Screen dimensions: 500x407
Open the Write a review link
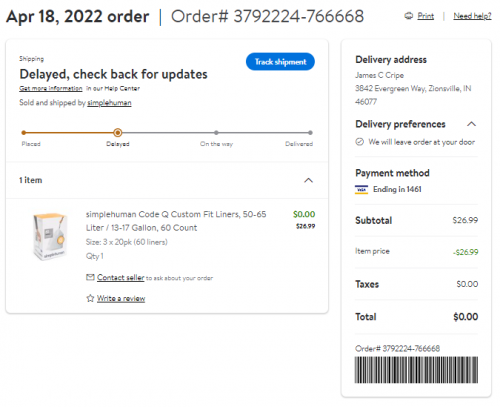pos(121,298)
